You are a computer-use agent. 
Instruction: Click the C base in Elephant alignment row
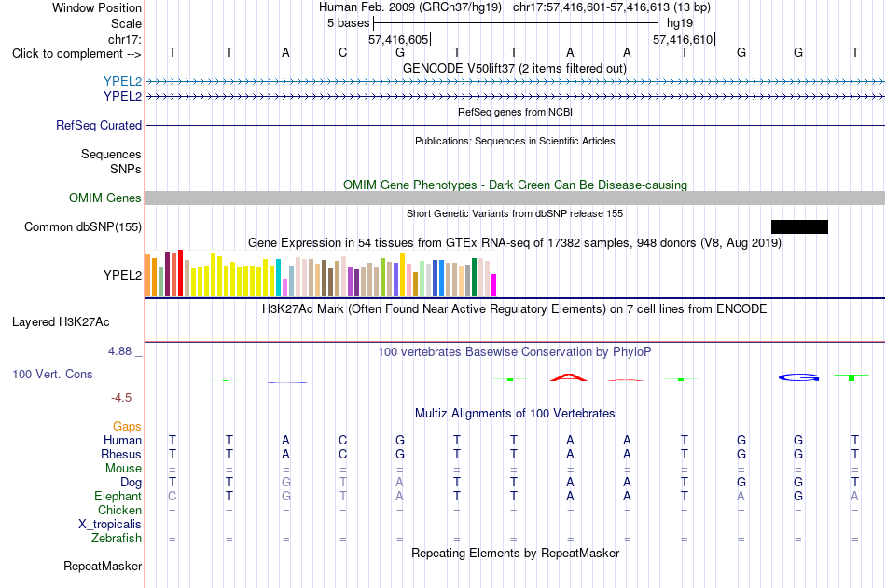pyautogui.click(x=173, y=497)
